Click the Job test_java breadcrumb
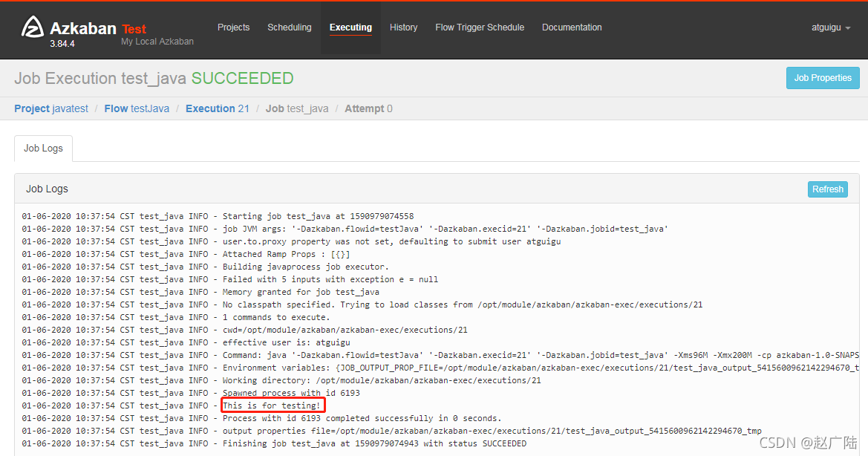This screenshot has height=456, width=868. coord(297,108)
